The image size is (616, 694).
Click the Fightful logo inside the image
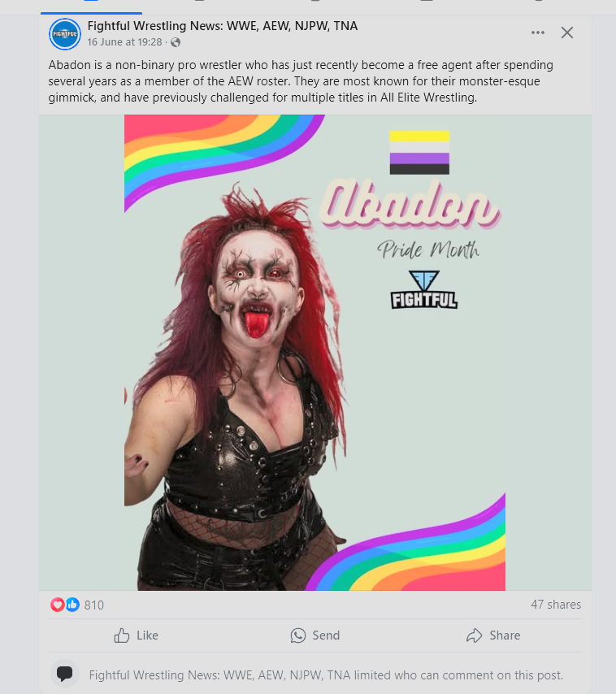(424, 289)
